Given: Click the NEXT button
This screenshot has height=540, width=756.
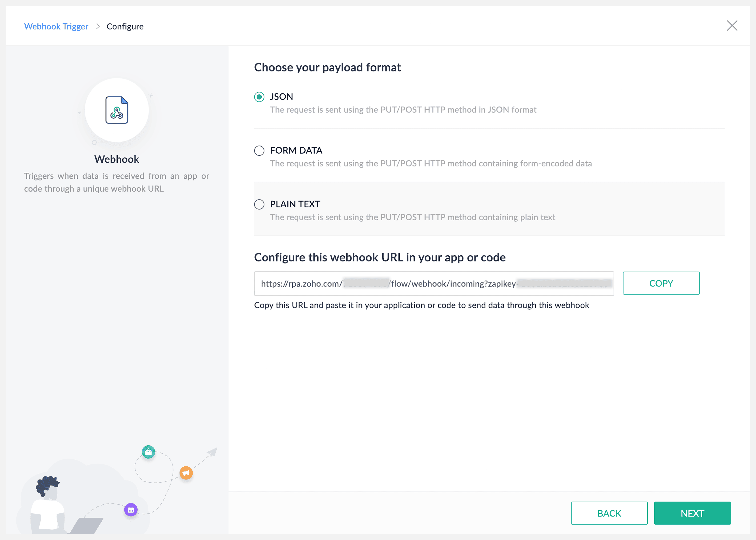Looking at the screenshot, I should (692, 513).
